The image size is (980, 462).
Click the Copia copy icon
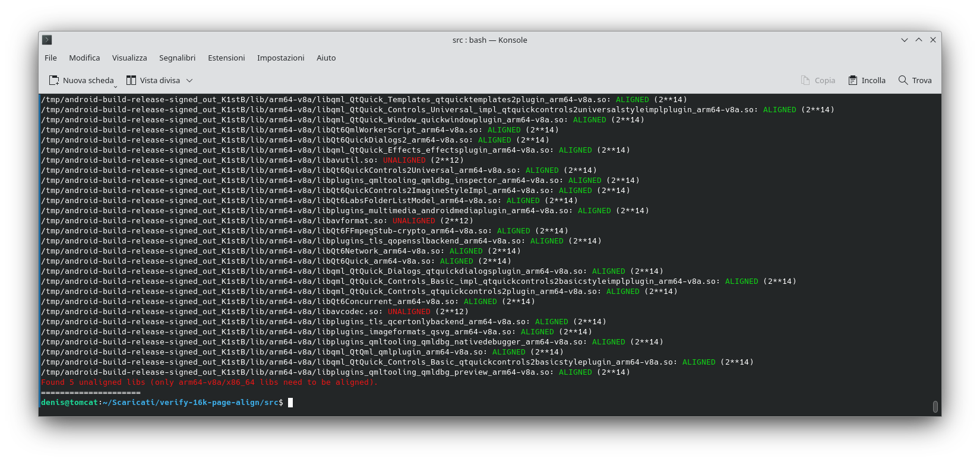click(805, 80)
